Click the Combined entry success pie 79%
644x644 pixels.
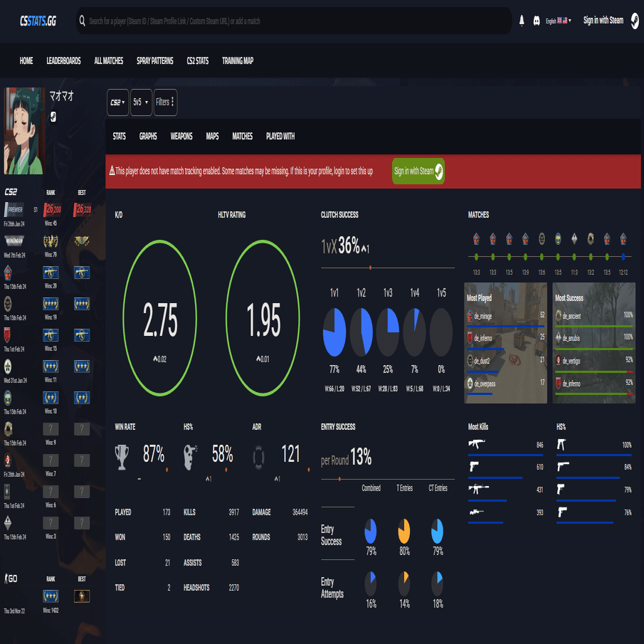tap(371, 531)
